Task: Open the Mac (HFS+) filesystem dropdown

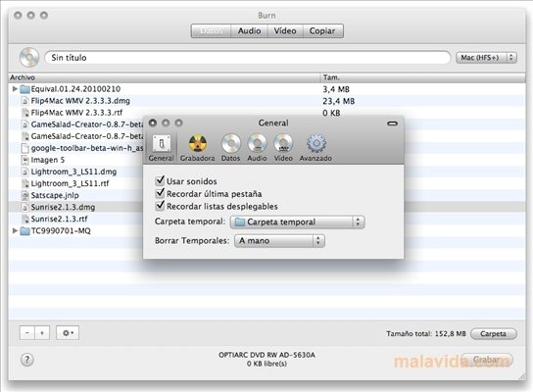Action: 486,58
